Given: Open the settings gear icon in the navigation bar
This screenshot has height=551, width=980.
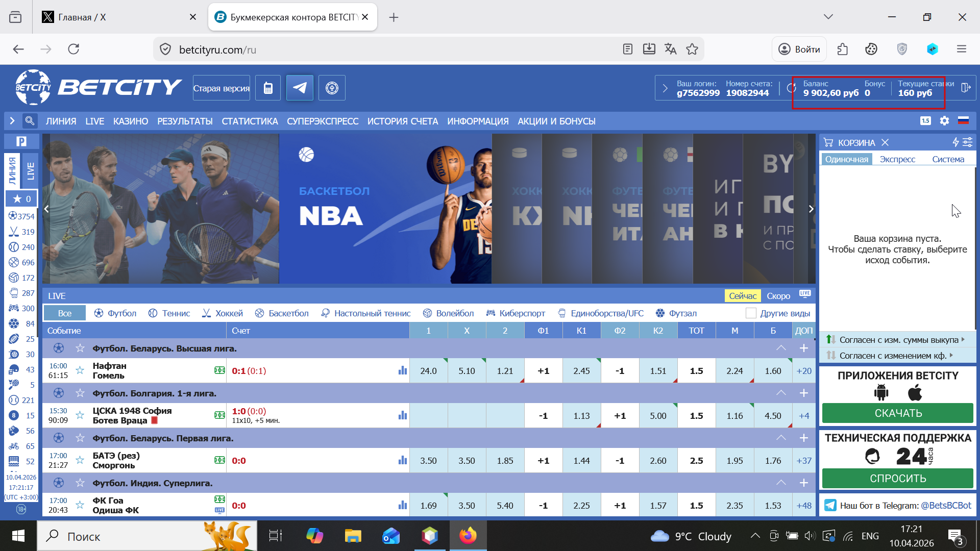Looking at the screenshot, I should pos(944,121).
